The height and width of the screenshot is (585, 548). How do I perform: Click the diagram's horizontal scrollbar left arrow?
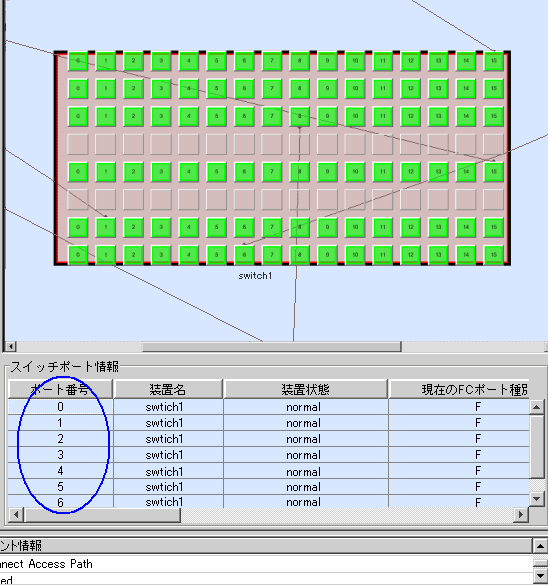(x=10, y=347)
